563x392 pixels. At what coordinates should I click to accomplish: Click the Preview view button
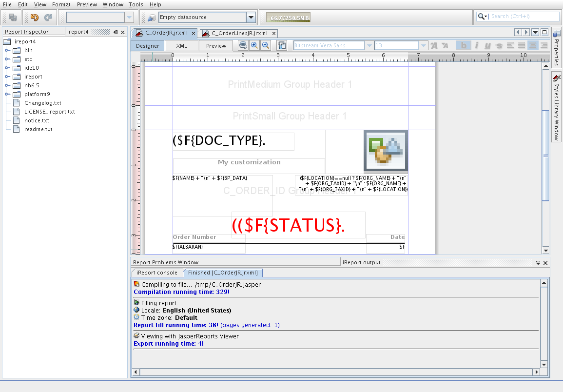tap(216, 46)
